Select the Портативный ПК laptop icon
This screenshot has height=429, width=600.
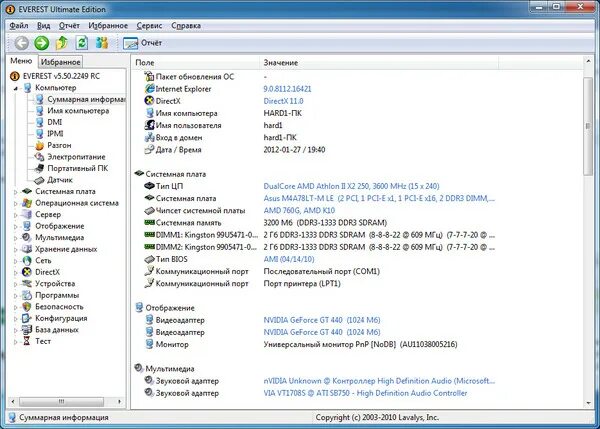point(39,168)
